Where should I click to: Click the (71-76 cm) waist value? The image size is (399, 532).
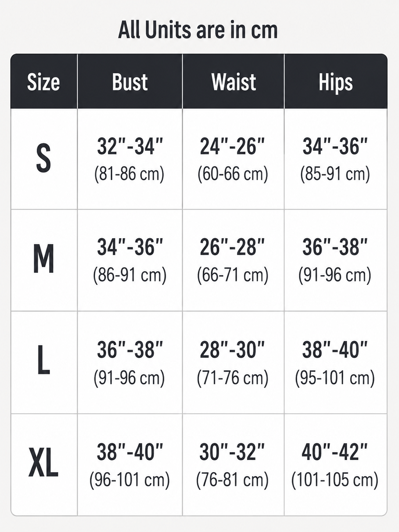233,378
